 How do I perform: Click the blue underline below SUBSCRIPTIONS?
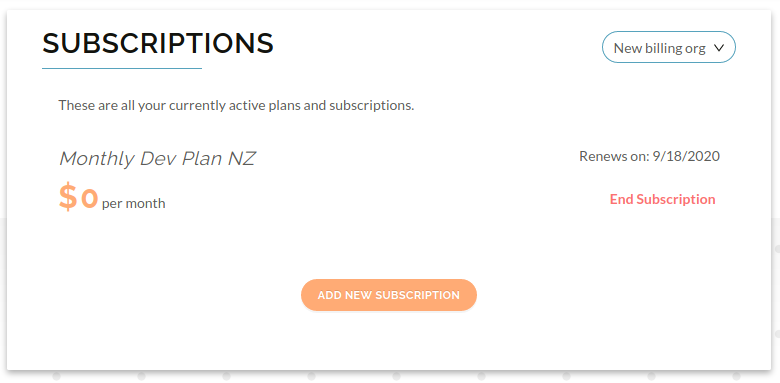[x=122, y=68]
